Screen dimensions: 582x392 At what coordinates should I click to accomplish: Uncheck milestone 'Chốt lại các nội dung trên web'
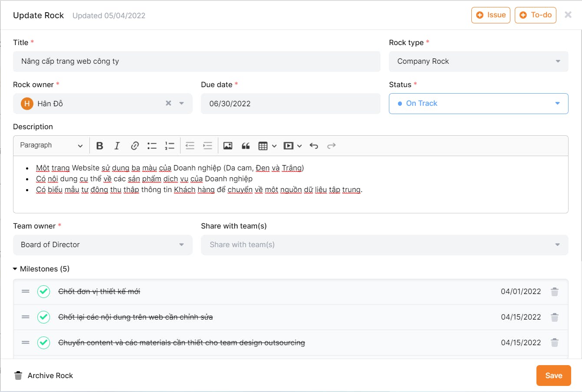coord(43,317)
